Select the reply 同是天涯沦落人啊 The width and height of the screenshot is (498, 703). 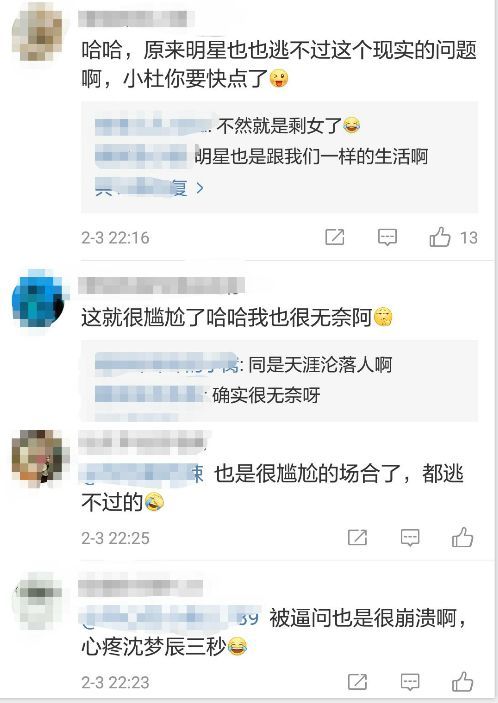click(320, 365)
